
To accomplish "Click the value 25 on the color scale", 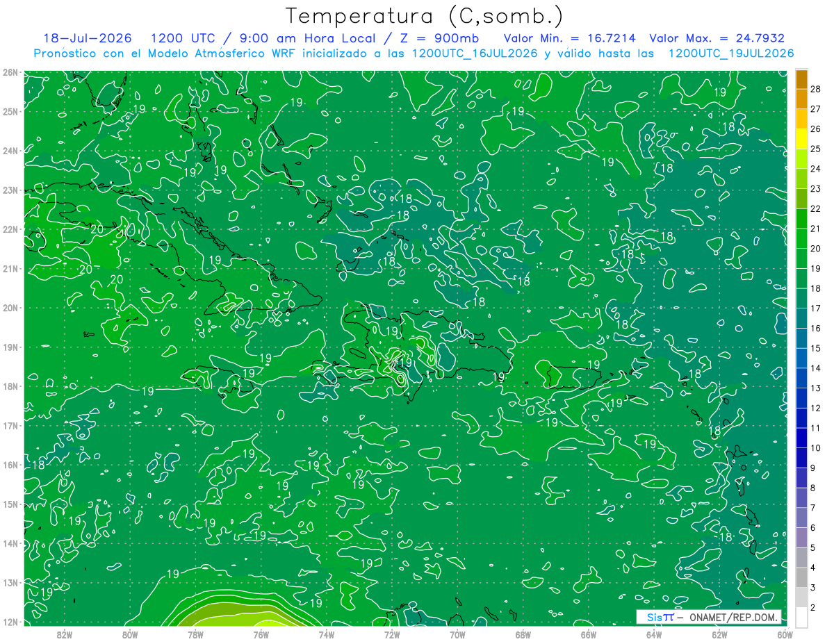I will (816, 148).
